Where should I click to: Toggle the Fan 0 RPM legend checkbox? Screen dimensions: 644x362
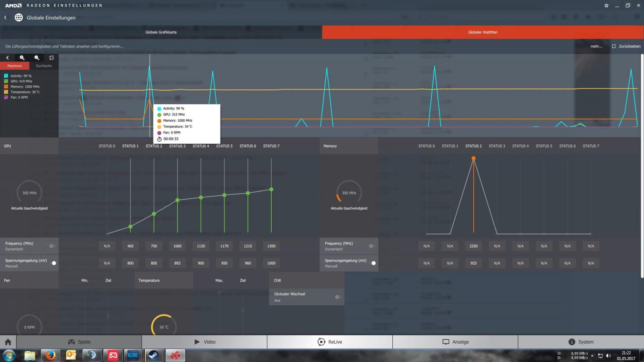click(x=6, y=97)
